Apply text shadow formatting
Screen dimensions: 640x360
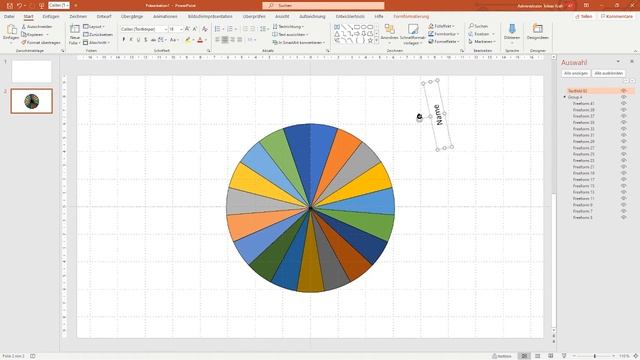pyautogui.click(x=146, y=40)
